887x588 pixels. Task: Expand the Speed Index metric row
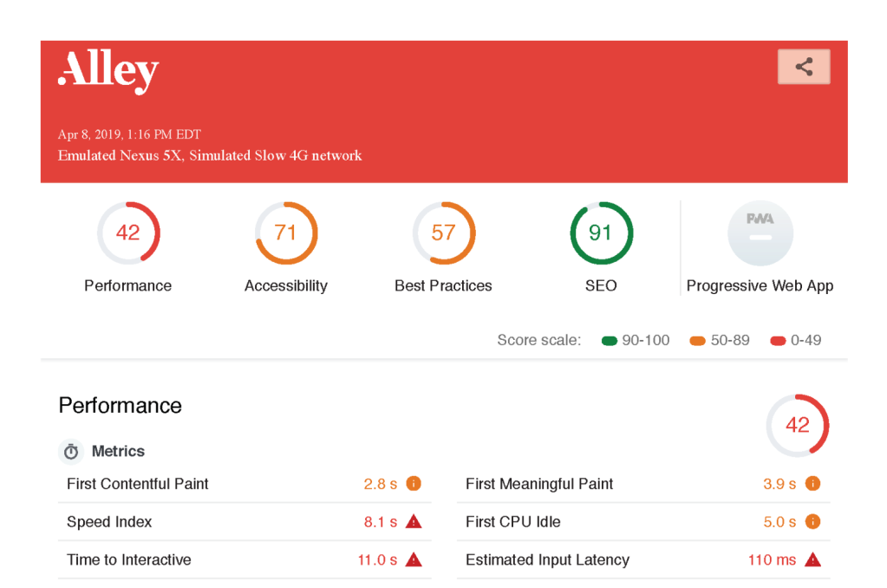[245, 522]
